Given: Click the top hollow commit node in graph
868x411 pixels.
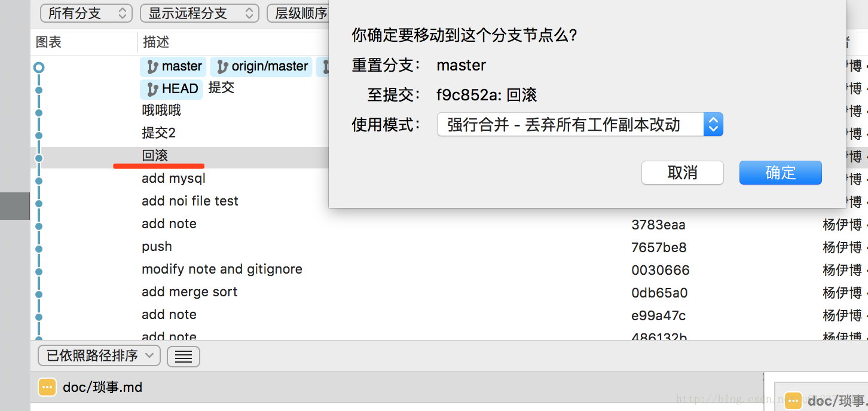Looking at the screenshot, I should coord(39,68).
